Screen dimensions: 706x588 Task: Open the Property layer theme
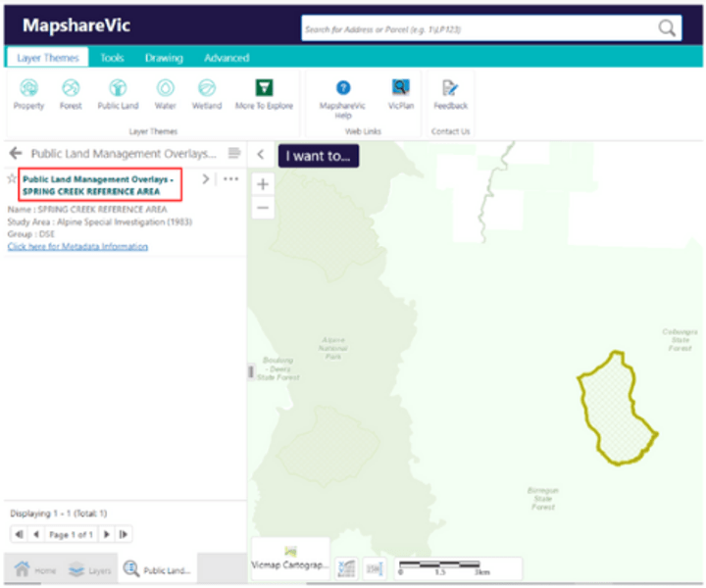[28, 94]
